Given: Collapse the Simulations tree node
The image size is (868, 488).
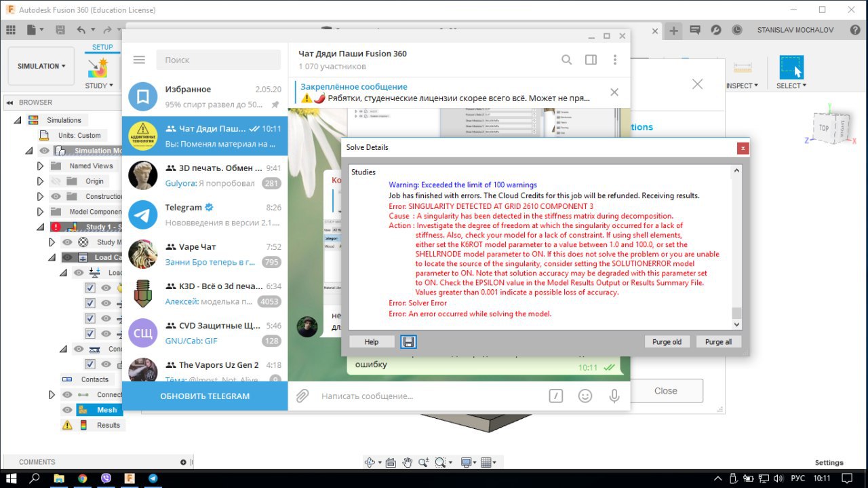Looking at the screenshot, I should [x=18, y=120].
